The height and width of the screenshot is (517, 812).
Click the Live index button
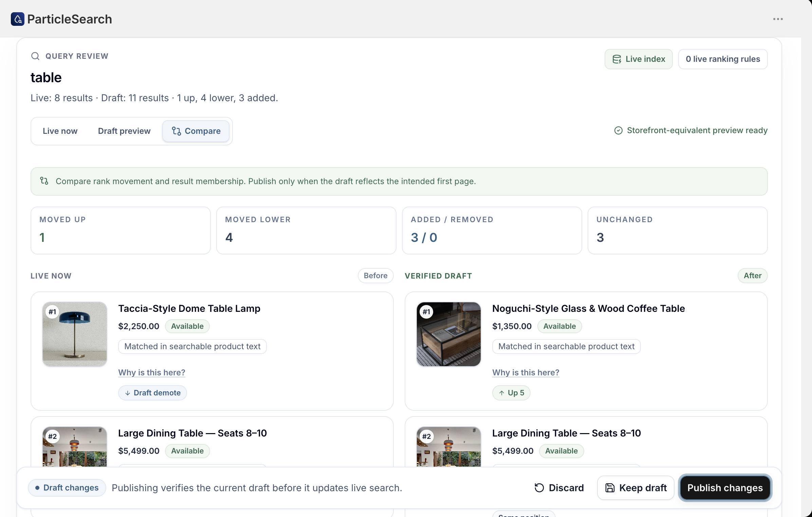639,59
